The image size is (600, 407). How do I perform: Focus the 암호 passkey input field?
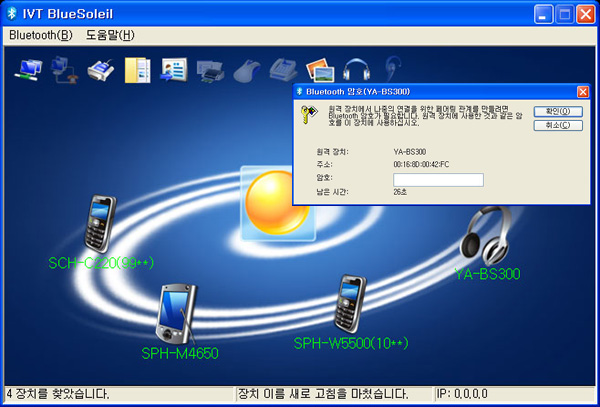439,180
